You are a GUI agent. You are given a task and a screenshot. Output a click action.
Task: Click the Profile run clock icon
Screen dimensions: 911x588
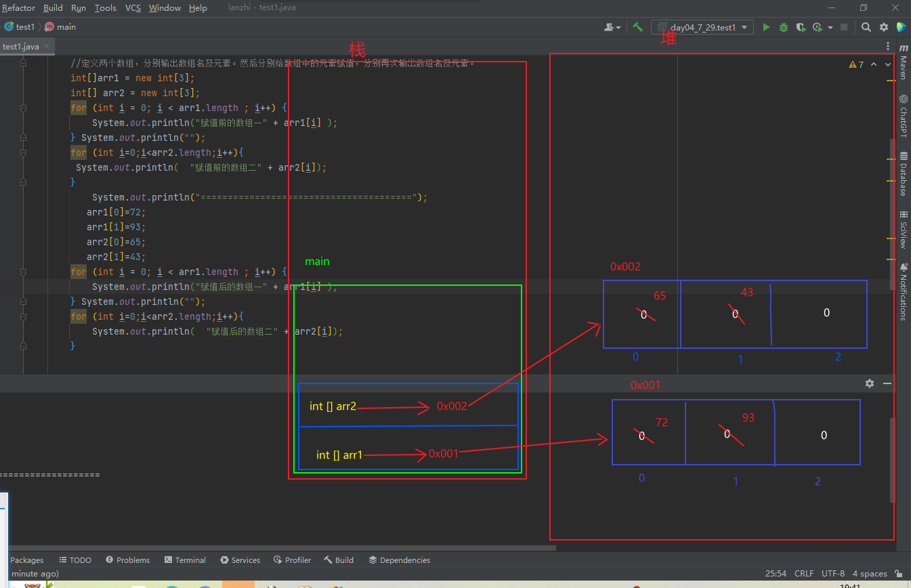coord(818,27)
